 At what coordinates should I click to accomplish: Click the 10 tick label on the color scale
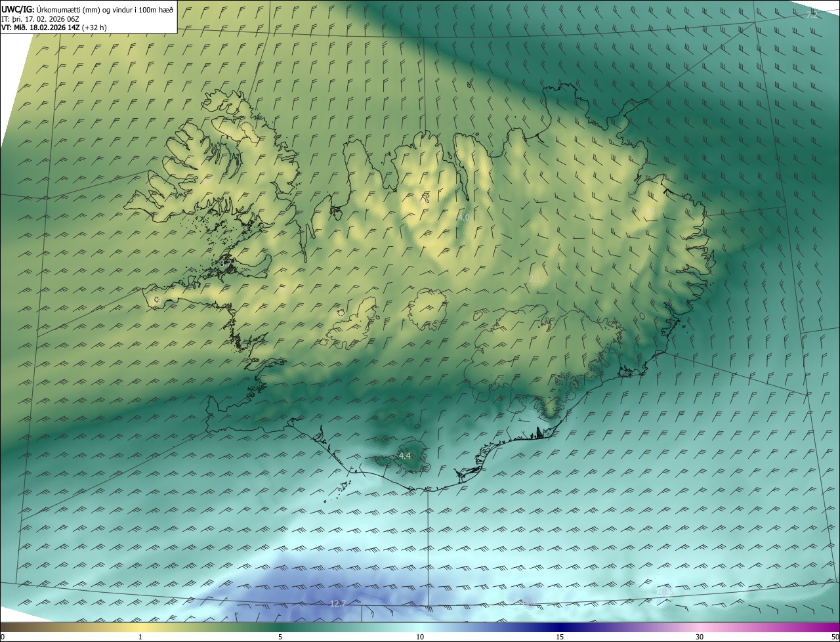tap(420, 637)
